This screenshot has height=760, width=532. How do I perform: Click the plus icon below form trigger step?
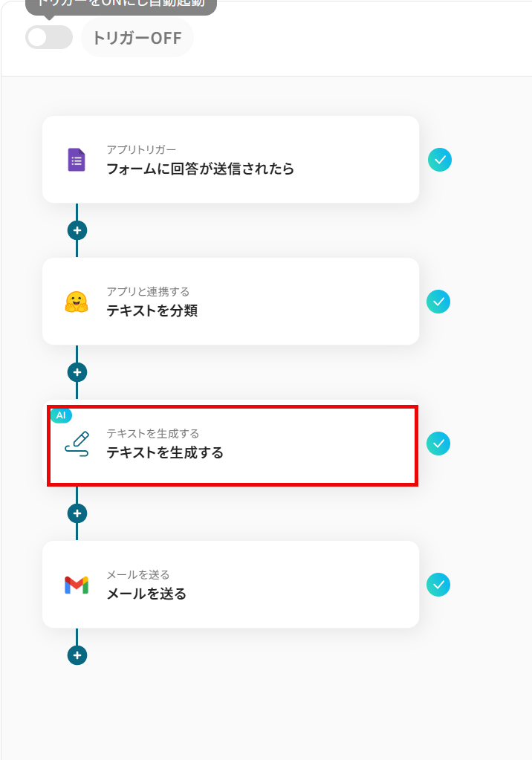click(77, 230)
